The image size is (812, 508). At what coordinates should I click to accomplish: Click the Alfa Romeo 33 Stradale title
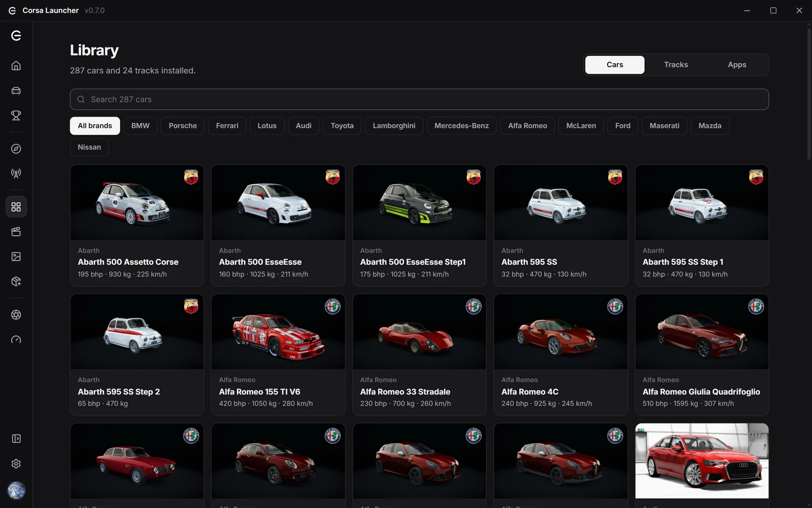[x=405, y=391]
